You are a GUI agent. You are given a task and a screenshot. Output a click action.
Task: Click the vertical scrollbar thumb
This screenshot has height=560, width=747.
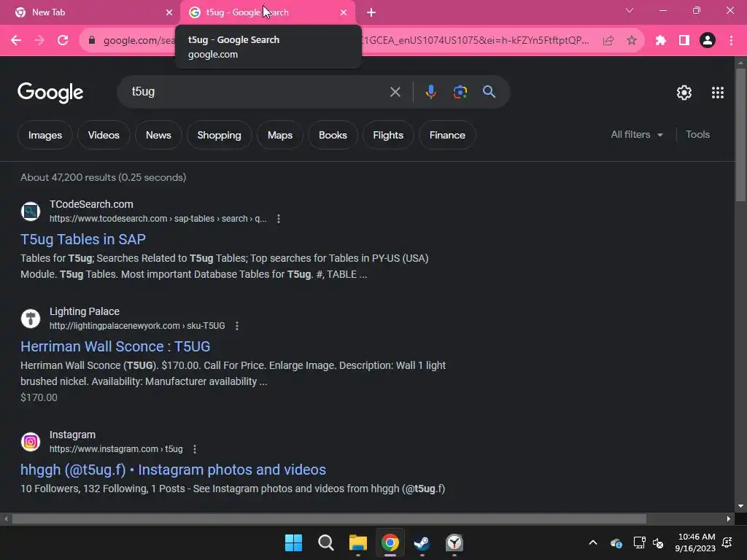741,136
